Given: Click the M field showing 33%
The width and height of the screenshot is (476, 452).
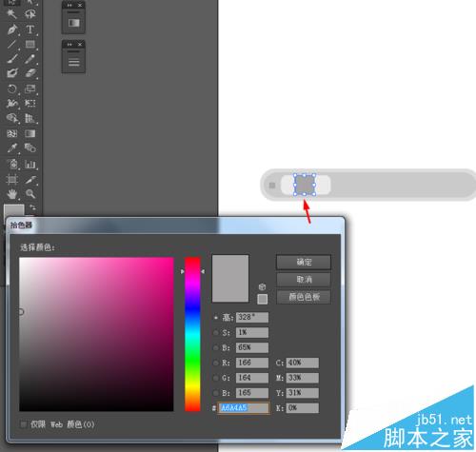Looking at the screenshot, I should [x=303, y=378].
